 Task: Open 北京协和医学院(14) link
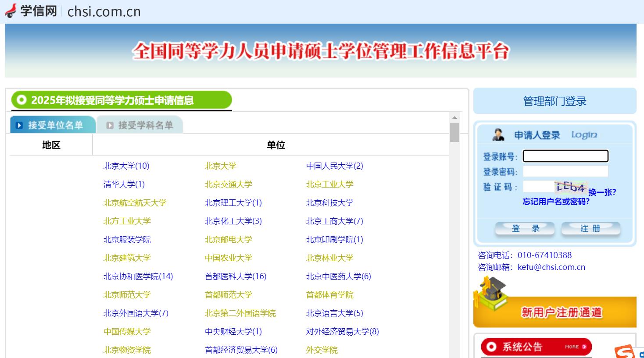pyautogui.click(x=138, y=276)
